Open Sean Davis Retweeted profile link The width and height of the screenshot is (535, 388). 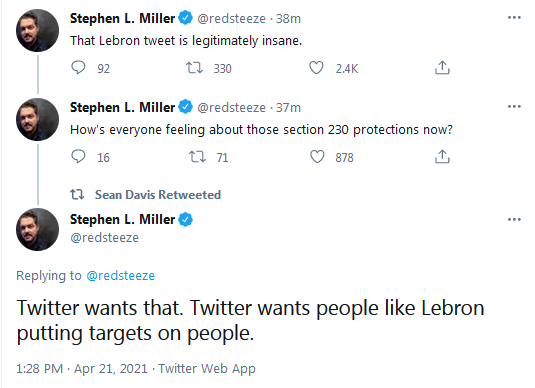pyautogui.click(x=158, y=195)
